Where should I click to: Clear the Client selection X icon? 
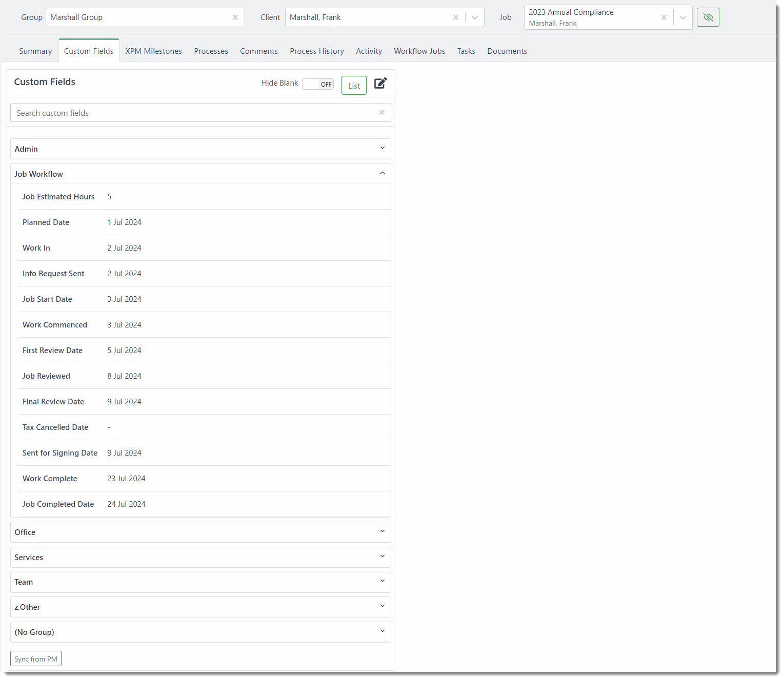pyautogui.click(x=455, y=17)
